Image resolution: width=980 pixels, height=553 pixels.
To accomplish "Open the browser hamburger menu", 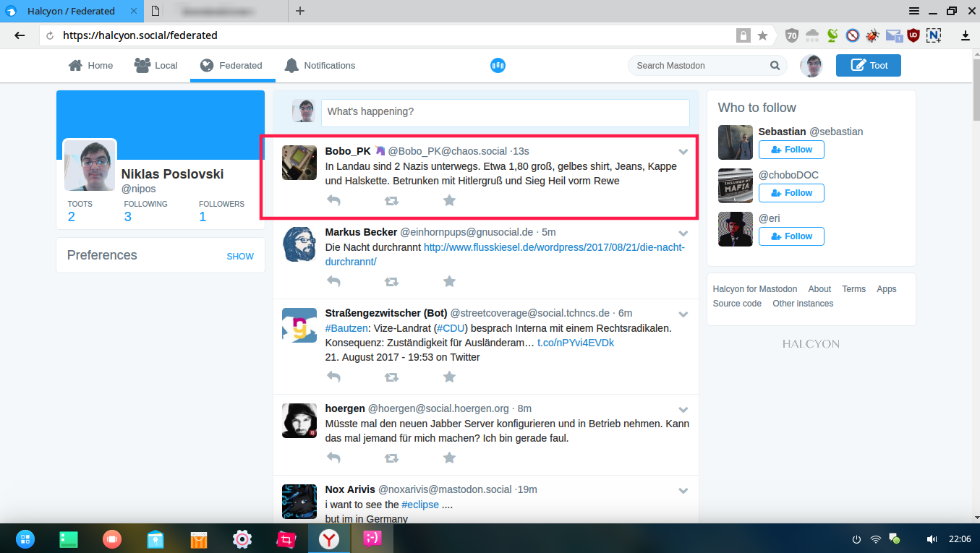I will coord(914,11).
